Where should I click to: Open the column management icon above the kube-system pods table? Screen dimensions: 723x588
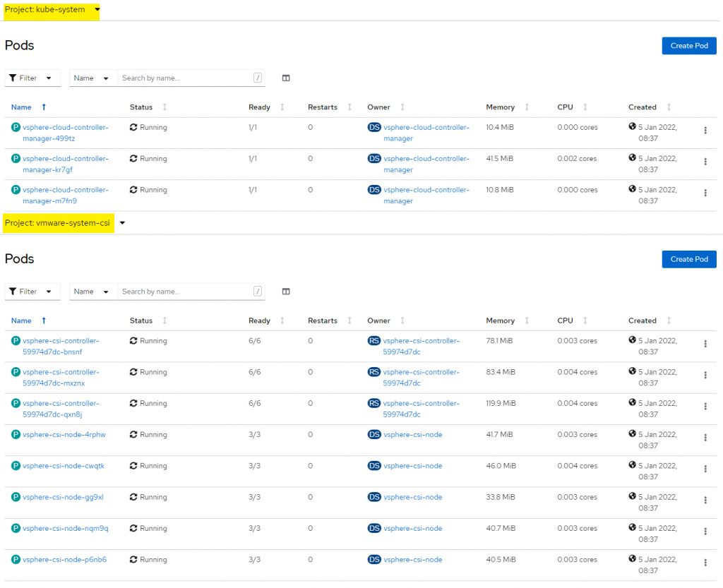tap(285, 78)
